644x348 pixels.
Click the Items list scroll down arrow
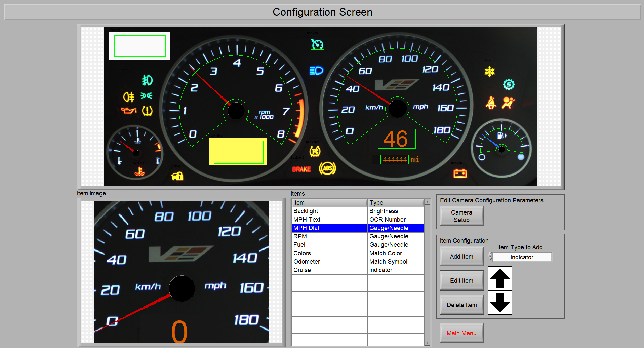[427, 343]
